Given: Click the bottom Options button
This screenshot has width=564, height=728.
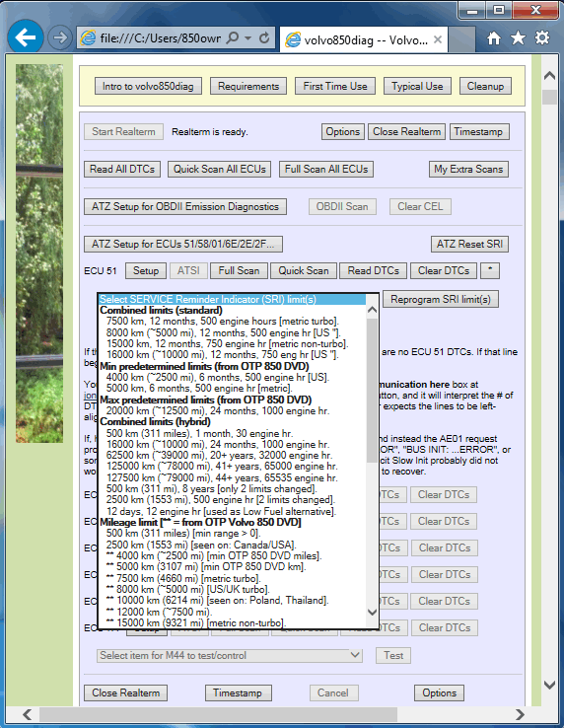Looking at the screenshot, I should (x=439, y=692).
